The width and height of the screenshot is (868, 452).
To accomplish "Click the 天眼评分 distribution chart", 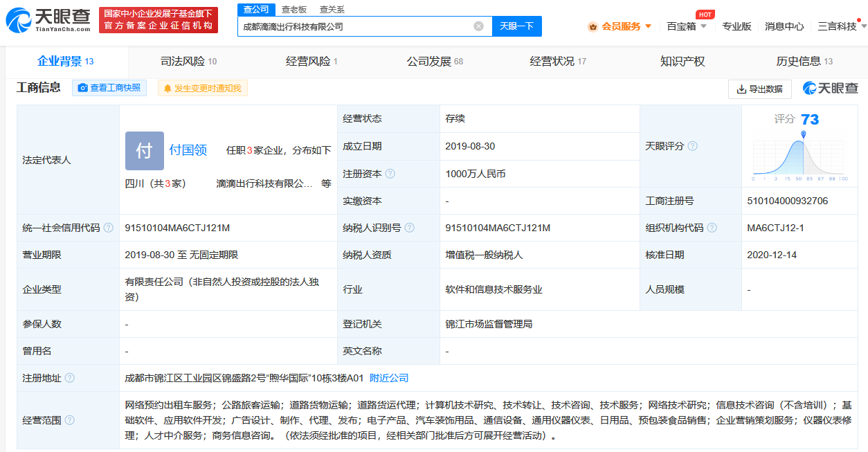I will click(799, 156).
